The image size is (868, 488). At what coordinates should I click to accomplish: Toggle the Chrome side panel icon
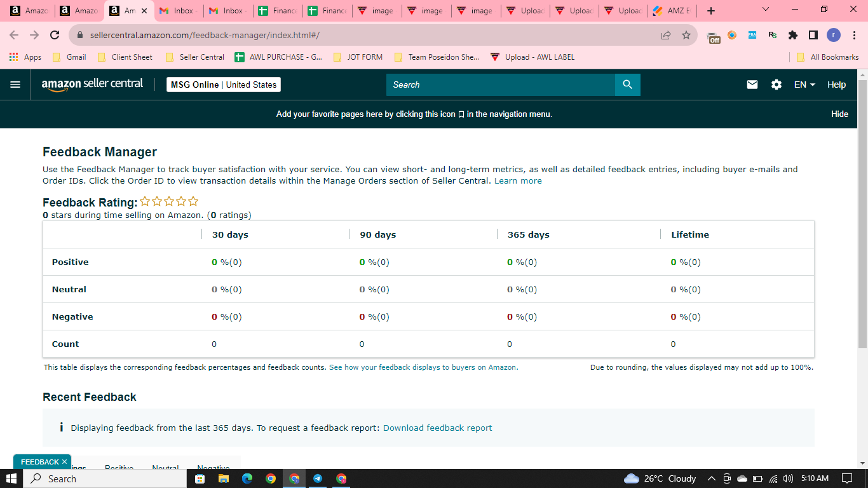point(813,35)
